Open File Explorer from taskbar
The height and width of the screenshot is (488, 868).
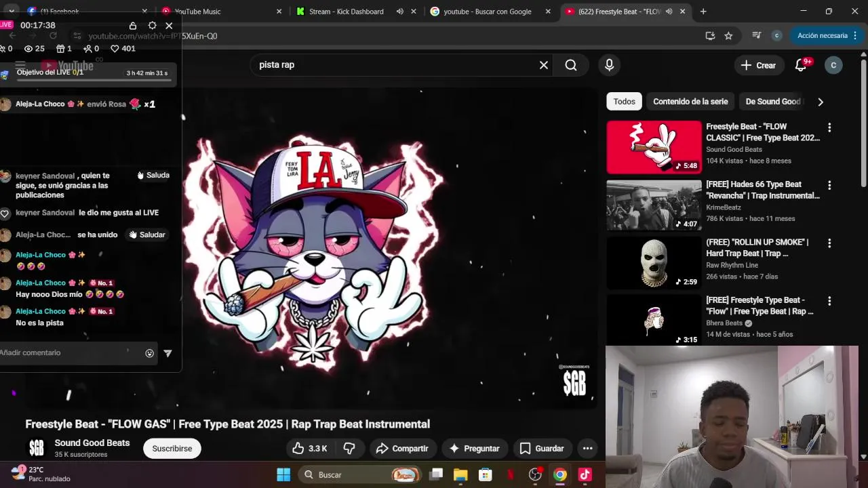click(x=460, y=474)
